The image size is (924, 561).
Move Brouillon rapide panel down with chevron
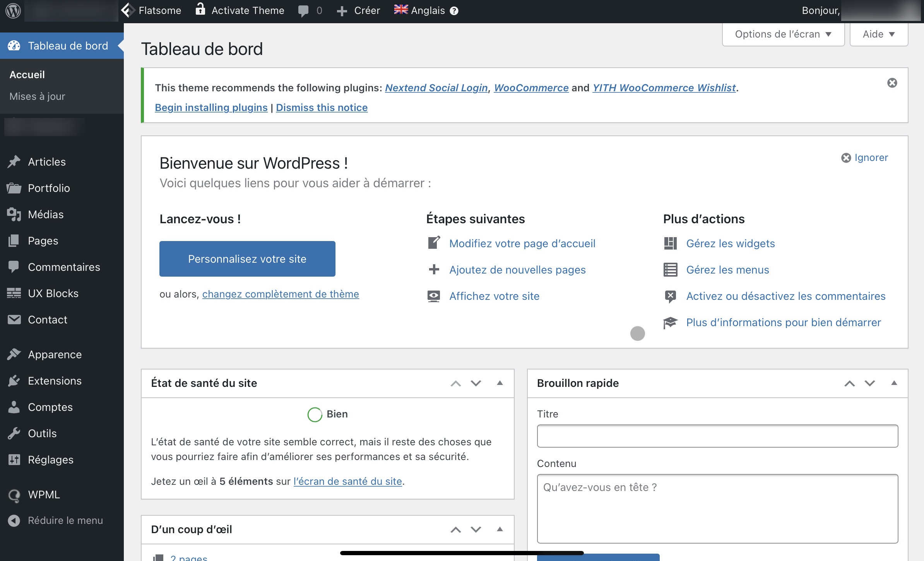870,383
